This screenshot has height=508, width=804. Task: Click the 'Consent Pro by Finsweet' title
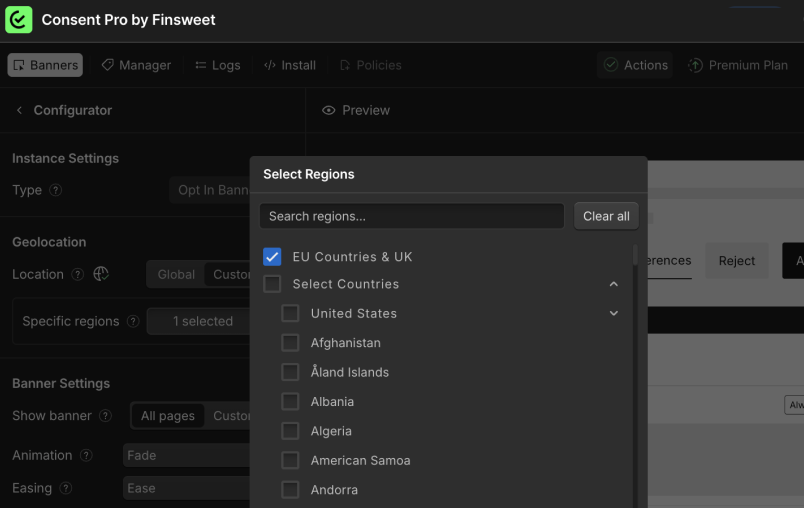[128, 19]
